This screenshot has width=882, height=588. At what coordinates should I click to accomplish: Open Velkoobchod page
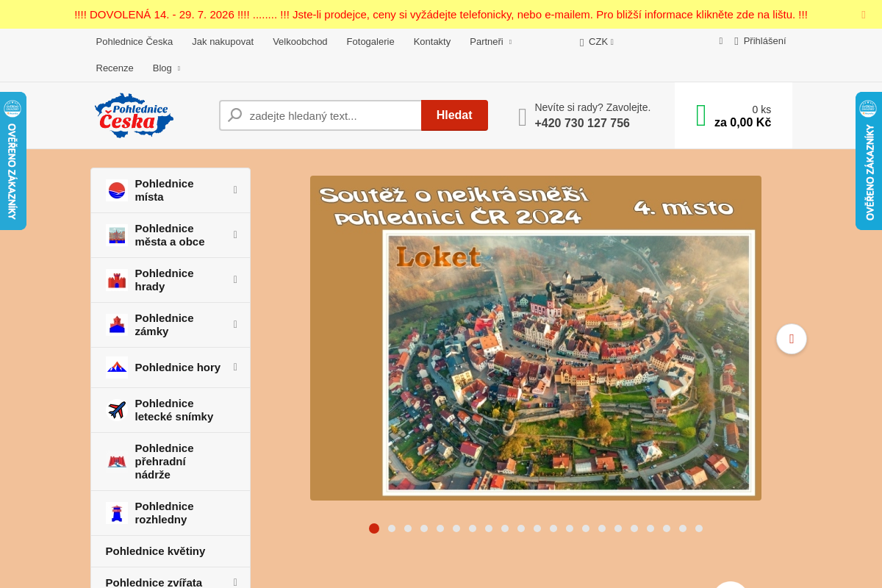click(300, 42)
